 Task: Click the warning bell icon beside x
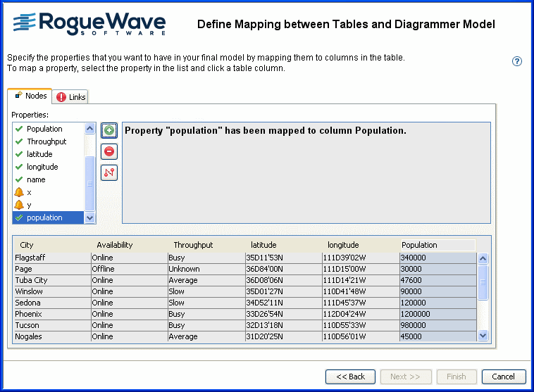19,192
